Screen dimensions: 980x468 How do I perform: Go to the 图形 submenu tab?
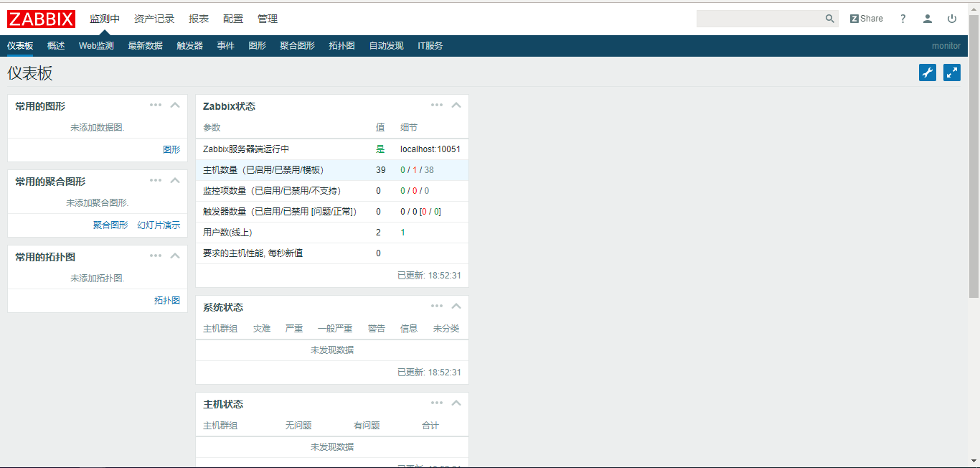click(x=257, y=46)
